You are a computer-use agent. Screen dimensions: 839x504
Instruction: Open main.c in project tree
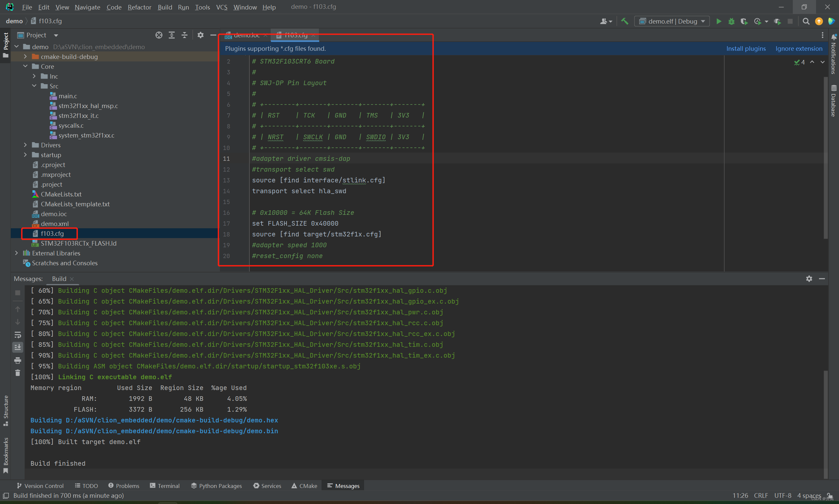(68, 96)
